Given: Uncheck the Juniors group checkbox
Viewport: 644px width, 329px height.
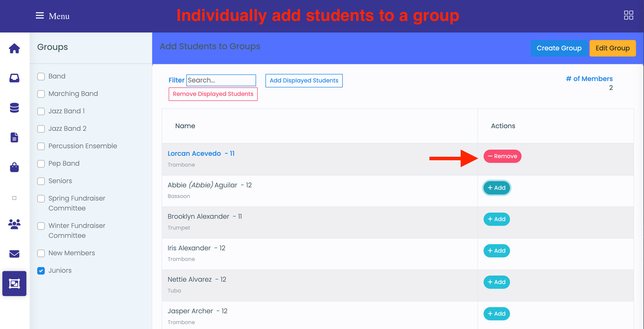Looking at the screenshot, I should pos(41,271).
